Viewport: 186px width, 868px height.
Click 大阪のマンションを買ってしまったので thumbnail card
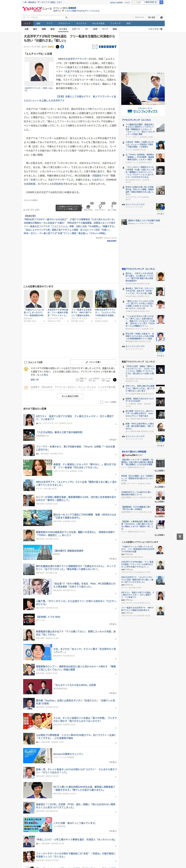pos(34,306)
